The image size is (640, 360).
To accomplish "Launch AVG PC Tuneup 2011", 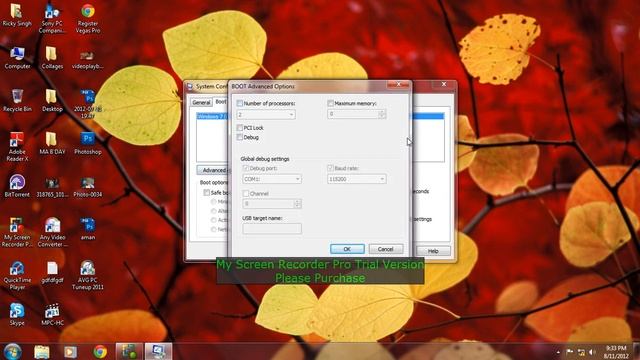I will [88, 276].
